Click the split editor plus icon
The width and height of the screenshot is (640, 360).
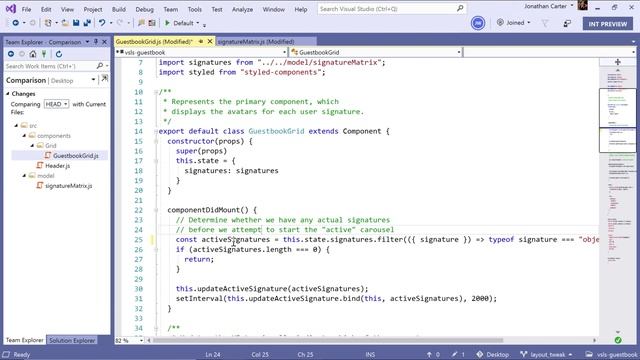[x=618, y=62]
